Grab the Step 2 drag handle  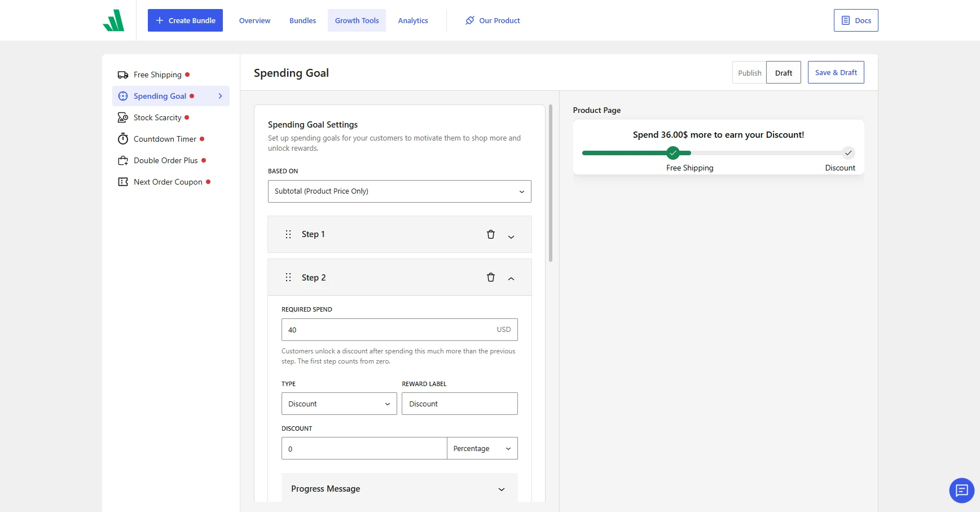tap(288, 277)
